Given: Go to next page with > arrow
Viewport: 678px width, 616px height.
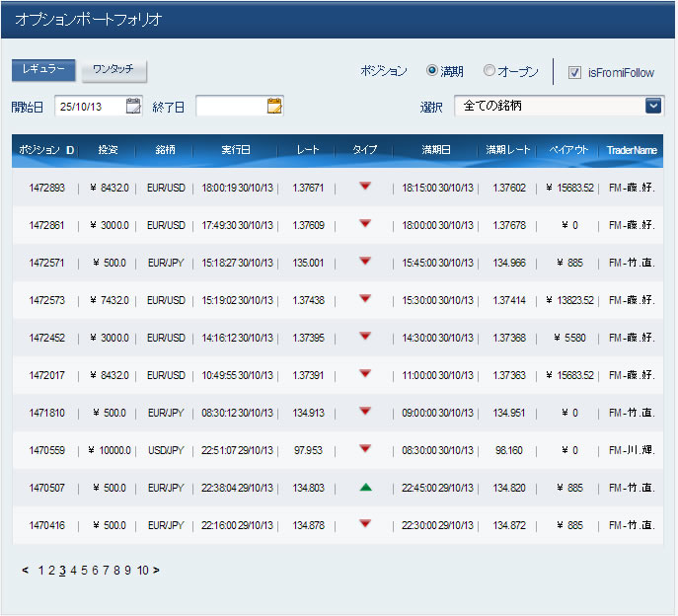Looking at the screenshot, I should [x=156, y=571].
